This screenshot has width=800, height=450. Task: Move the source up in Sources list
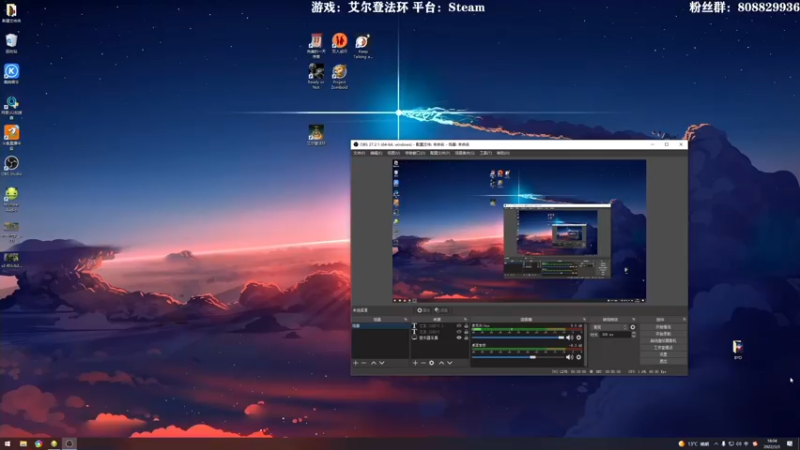coord(441,363)
